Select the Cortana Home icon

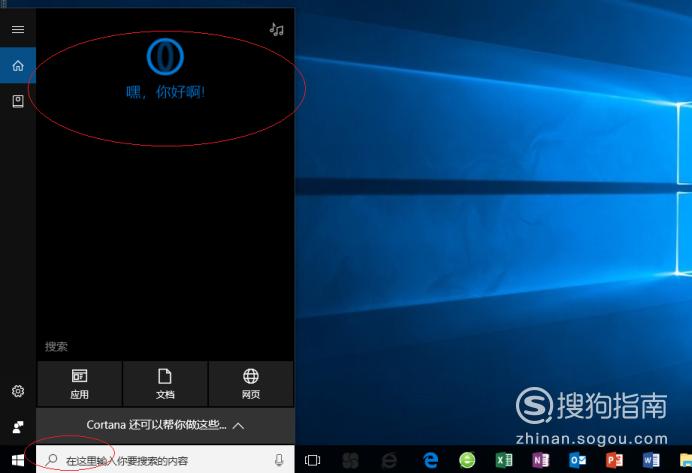[x=18, y=66]
